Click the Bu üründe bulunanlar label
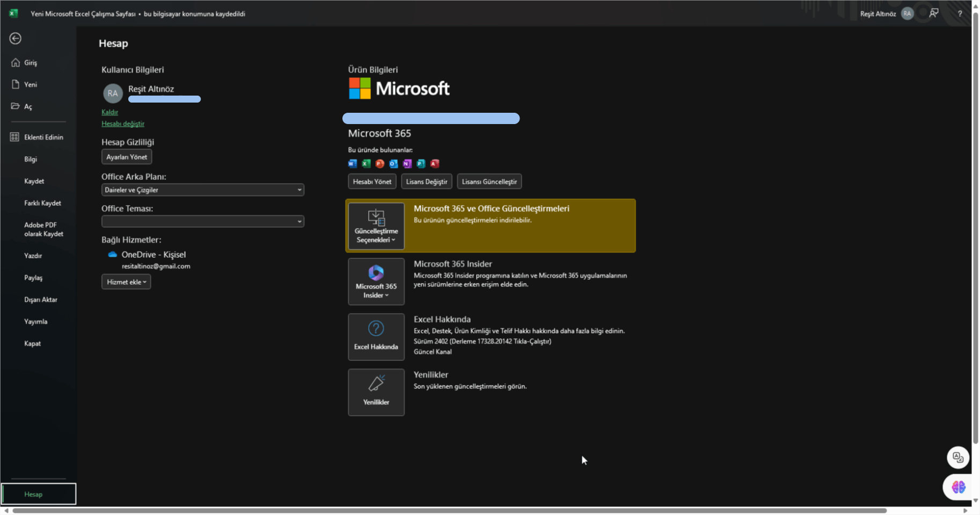980x515 pixels. [x=381, y=150]
